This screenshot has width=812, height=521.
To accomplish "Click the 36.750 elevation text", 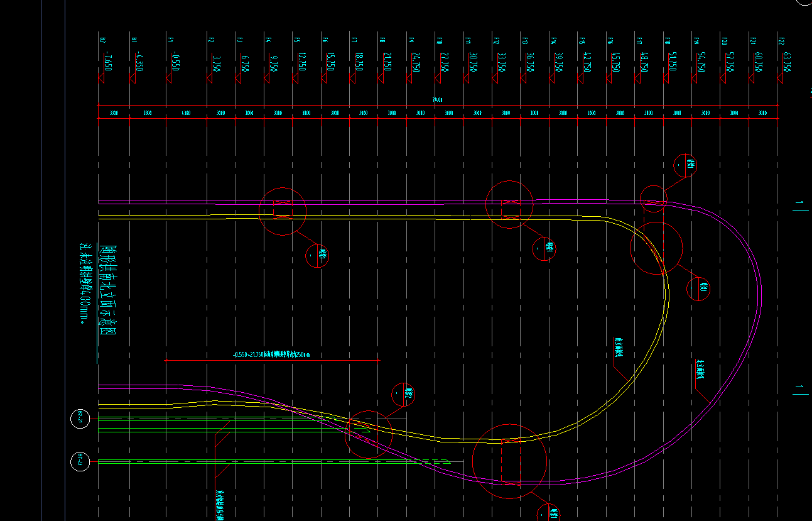I will [x=529, y=62].
